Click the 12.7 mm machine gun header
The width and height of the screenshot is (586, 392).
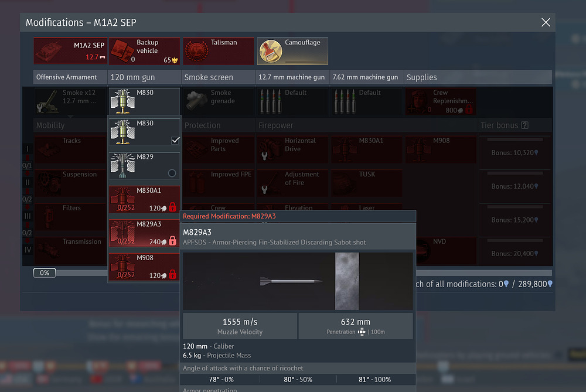[292, 77]
